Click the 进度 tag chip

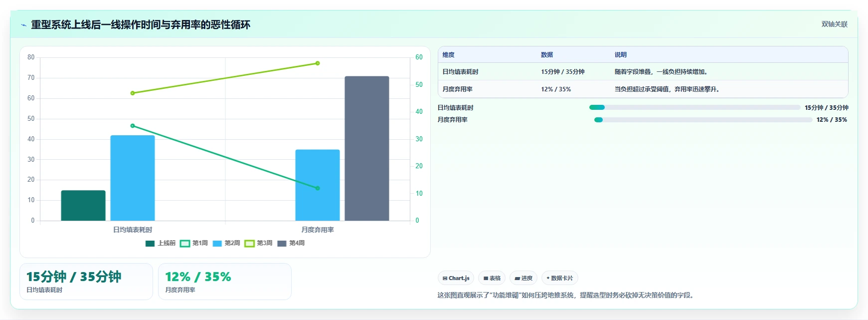point(523,278)
